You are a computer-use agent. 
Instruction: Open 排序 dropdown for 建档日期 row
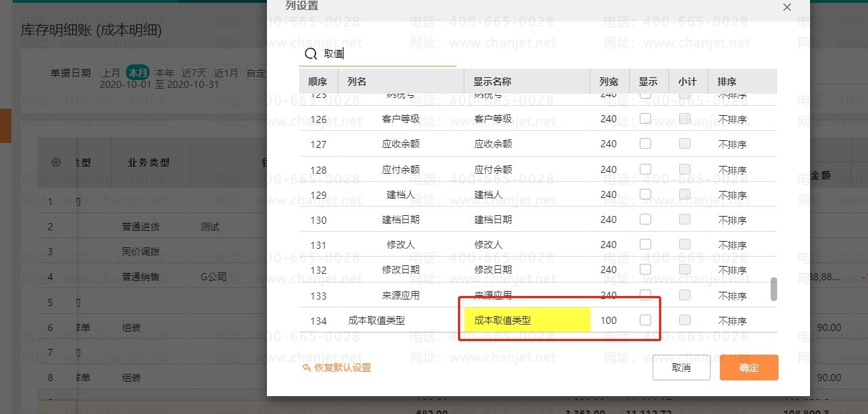(x=733, y=220)
